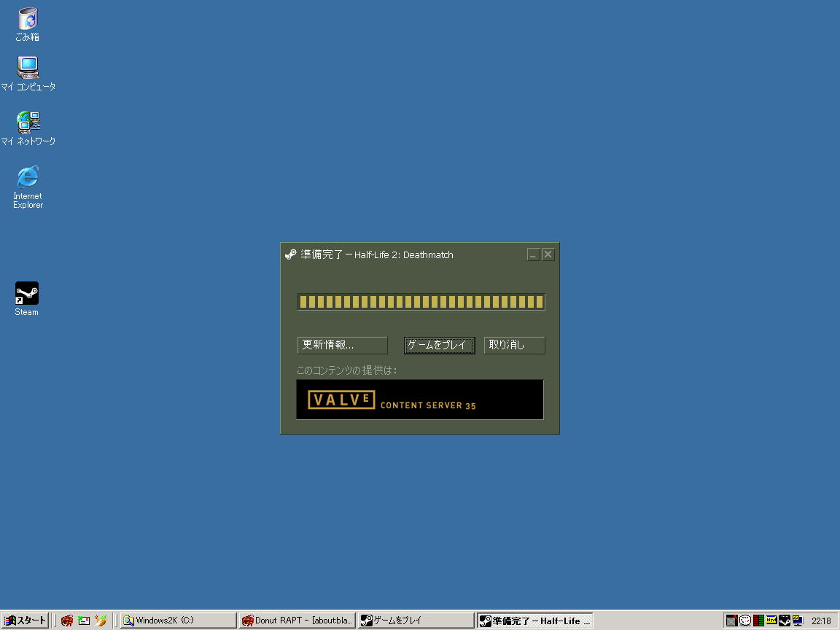The height and width of the screenshot is (630, 840).
Task: Switch to ゲームをプレイ taskbar window
Action: pyautogui.click(x=416, y=621)
